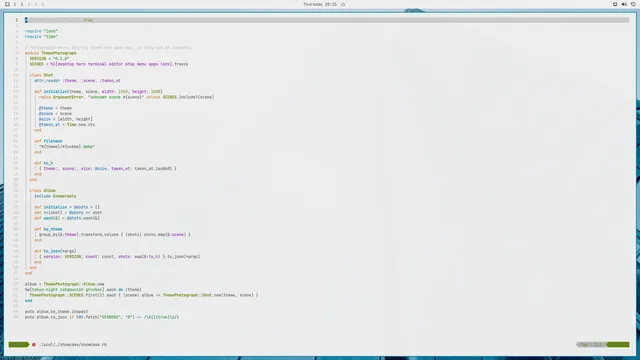Image resolution: width=640 pixels, height=360 pixels.
Task: Click the volume speaker icon in the tray
Action: coord(624,4)
